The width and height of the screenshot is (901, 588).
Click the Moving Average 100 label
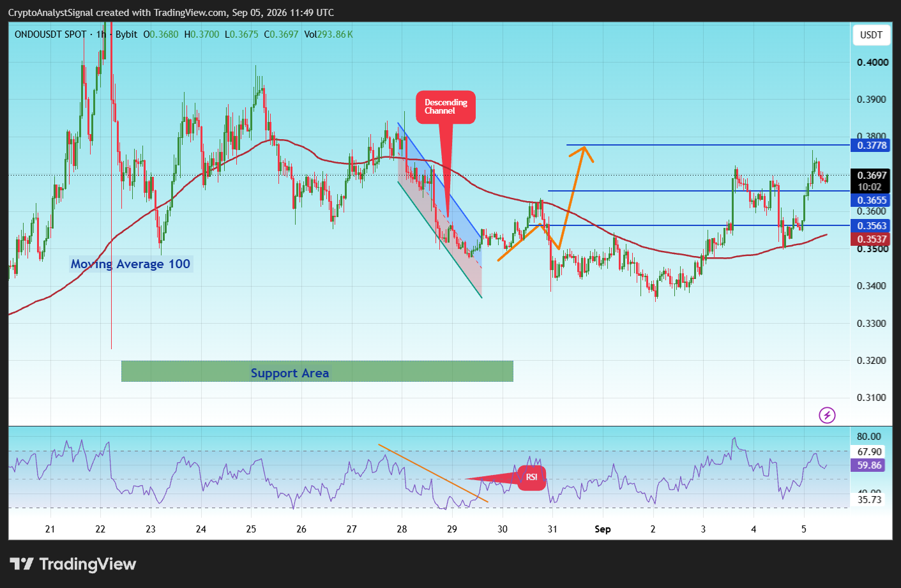130,264
